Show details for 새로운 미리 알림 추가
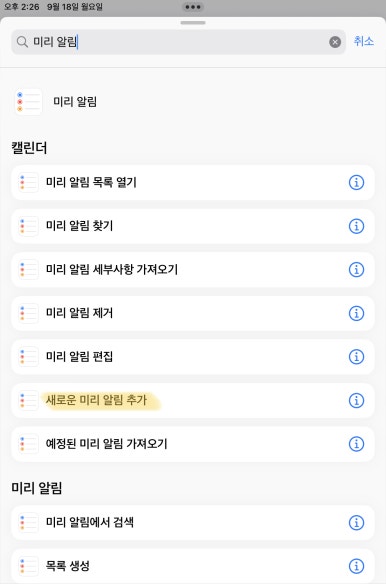The image size is (386, 584). click(x=356, y=400)
